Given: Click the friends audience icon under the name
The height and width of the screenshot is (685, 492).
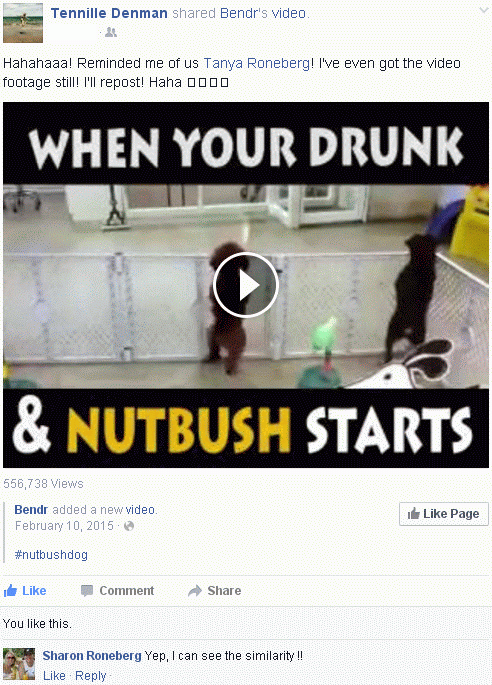Looking at the screenshot, I should (111, 32).
